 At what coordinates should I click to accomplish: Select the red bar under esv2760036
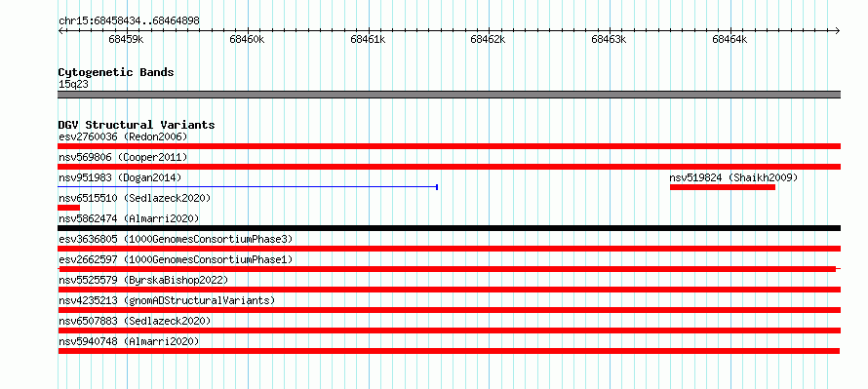pyautogui.click(x=449, y=146)
